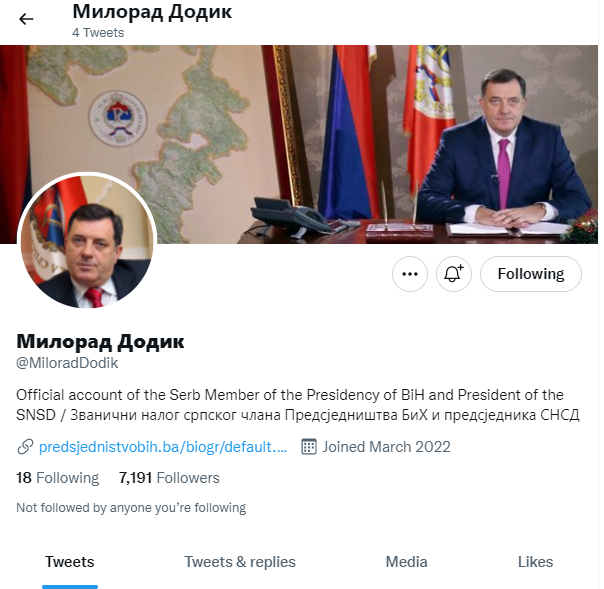View the header banner image

tap(299, 144)
